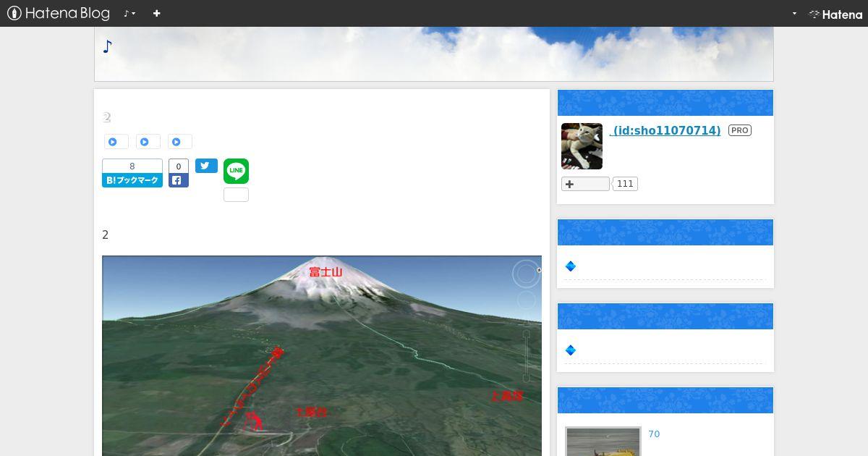Image resolution: width=868 pixels, height=456 pixels.
Task: Open the post title link above category tags
Action: pyautogui.click(x=106, y=117)
